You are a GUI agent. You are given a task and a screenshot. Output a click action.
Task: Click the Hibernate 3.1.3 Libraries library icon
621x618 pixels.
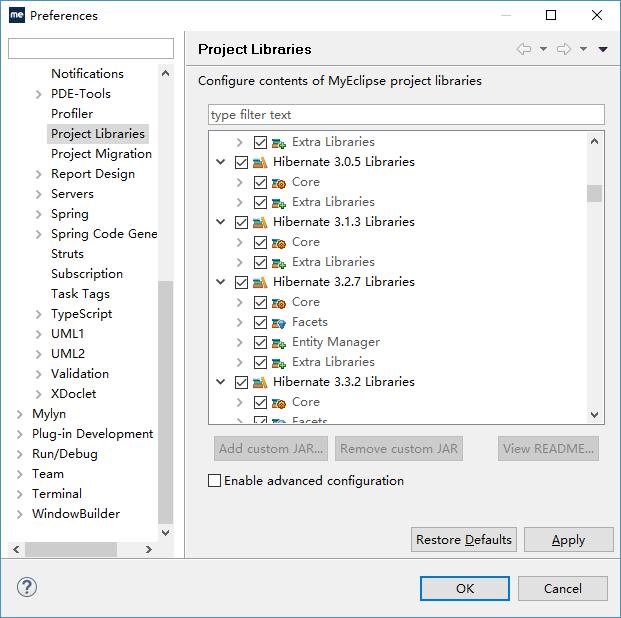[260, 222]
